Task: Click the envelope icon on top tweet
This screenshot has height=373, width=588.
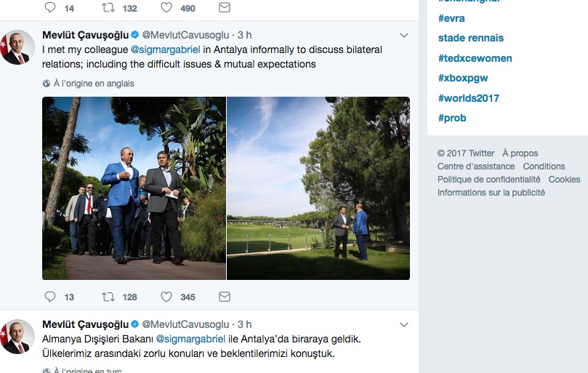Action: [225, 8]
